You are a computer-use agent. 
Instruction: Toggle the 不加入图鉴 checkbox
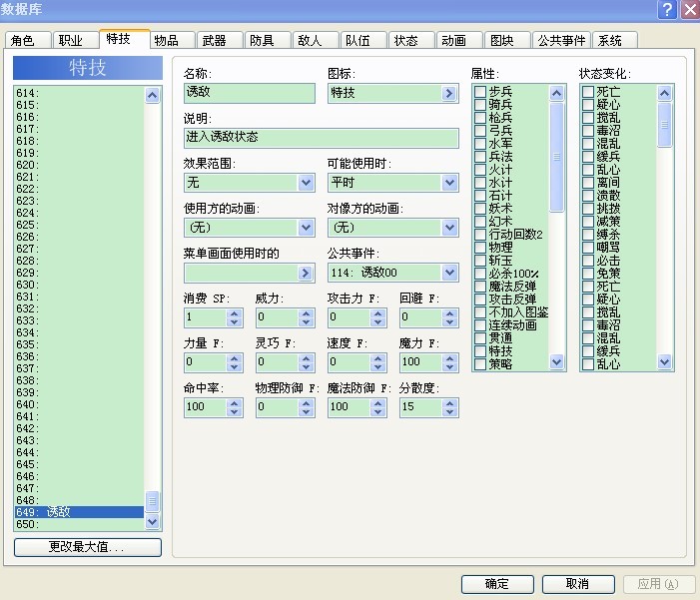point(480,312)
